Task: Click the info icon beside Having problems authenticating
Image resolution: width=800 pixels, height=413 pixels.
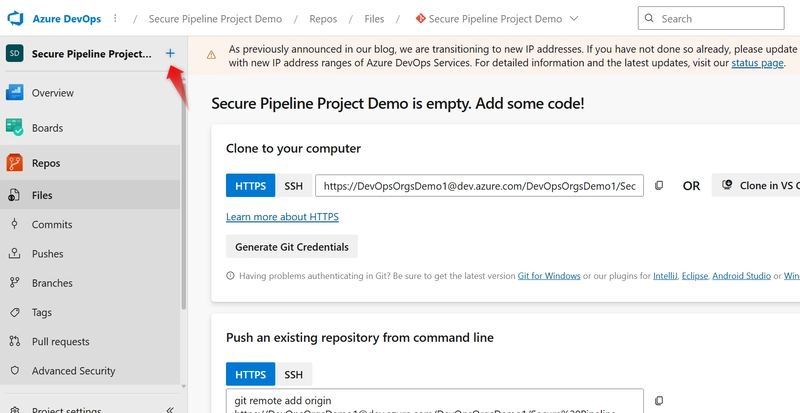Action: point(230,276)
